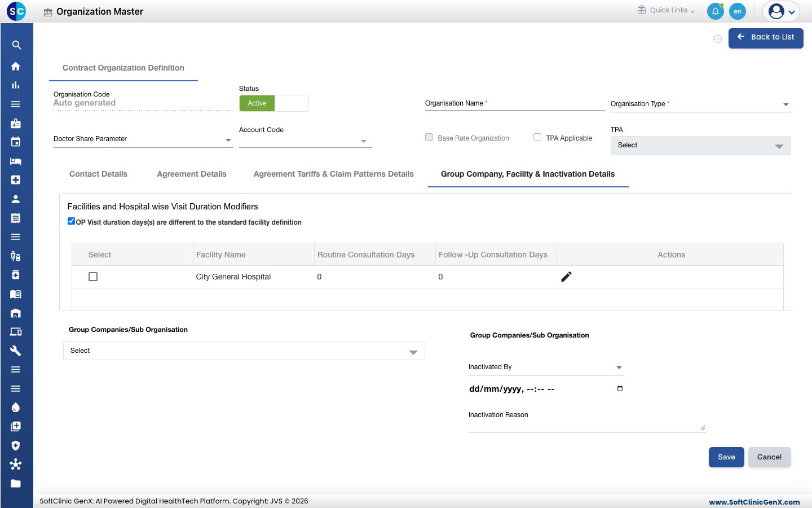The height and width of the screenshot is (508, 812).
Task: Tick the TPA Applicable checkbox
Action: click(537, 137)
